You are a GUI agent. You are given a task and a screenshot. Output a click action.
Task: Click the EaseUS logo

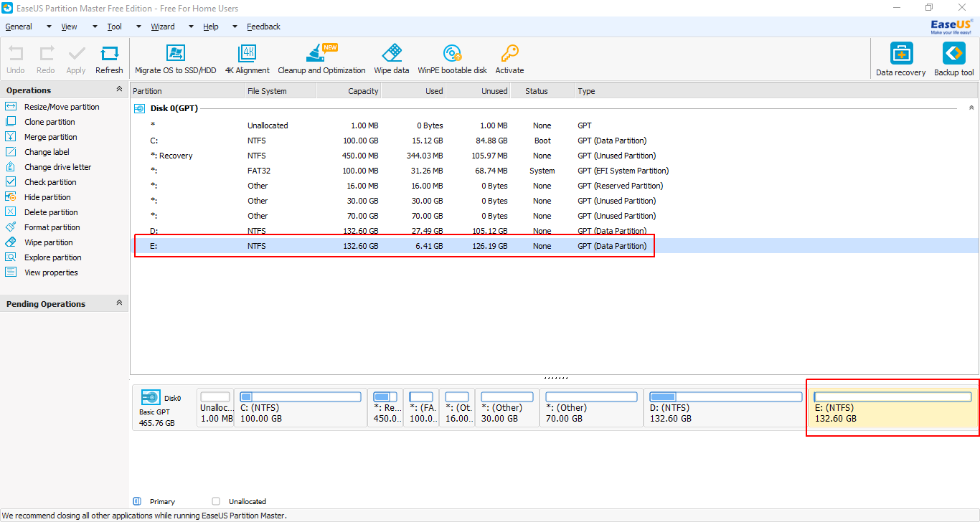click(951, 27)
